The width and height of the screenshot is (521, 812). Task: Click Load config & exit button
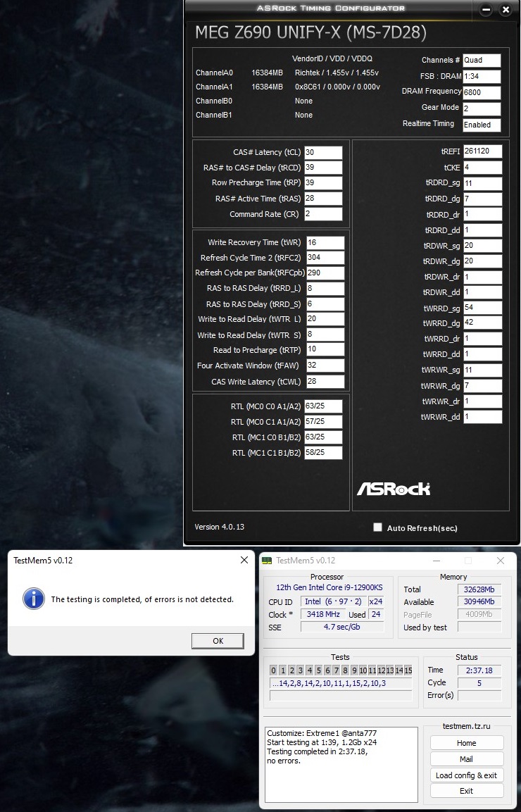(x=466, y=775)
